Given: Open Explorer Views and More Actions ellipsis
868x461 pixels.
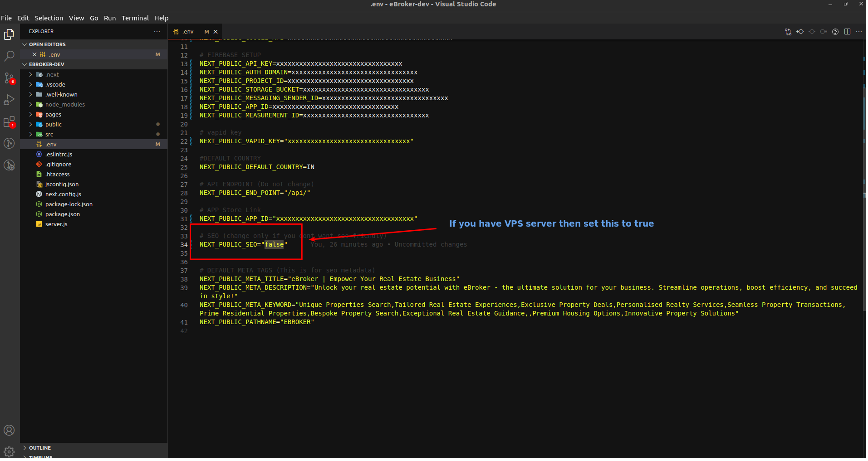Looking at the screenshot, I should (157, 32).
